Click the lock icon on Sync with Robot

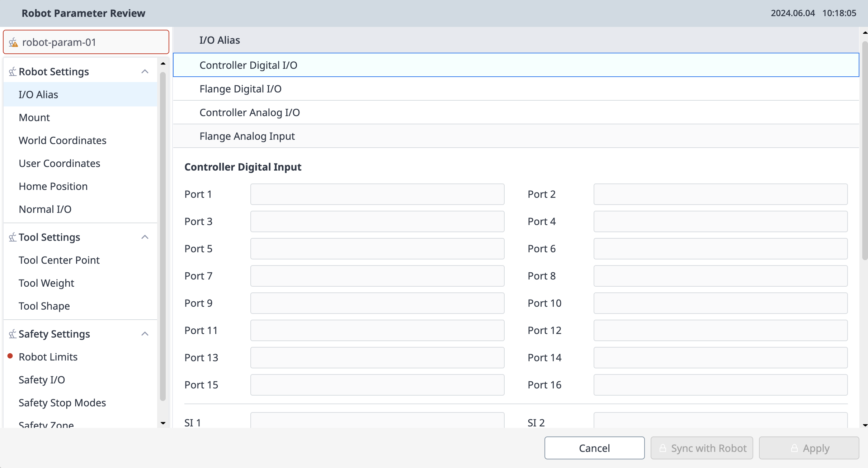(663, 448)
